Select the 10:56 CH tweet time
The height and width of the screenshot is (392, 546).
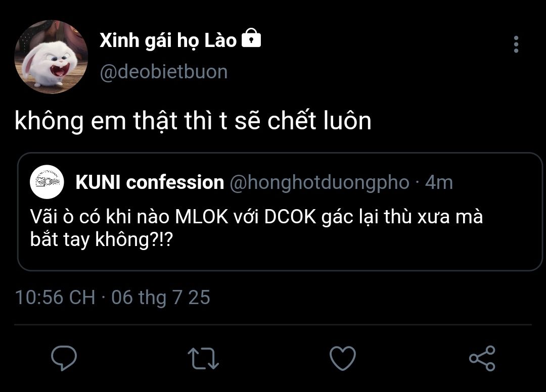click(55, 297)
